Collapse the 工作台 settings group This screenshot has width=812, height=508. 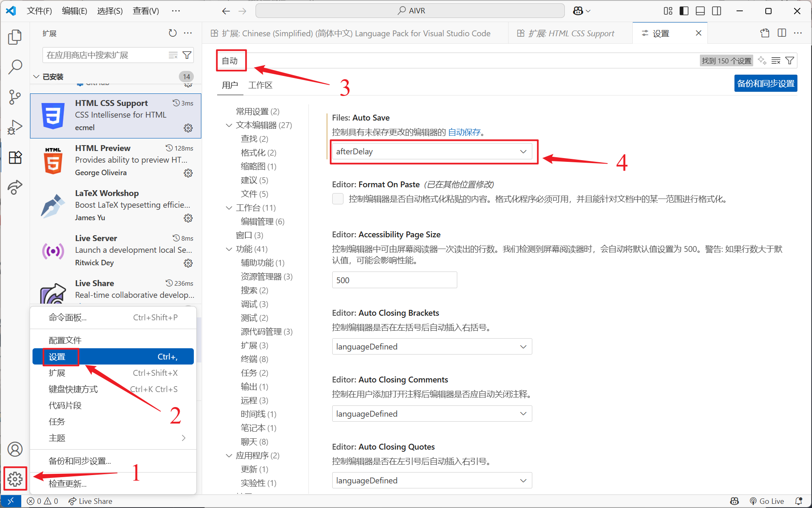229,208
